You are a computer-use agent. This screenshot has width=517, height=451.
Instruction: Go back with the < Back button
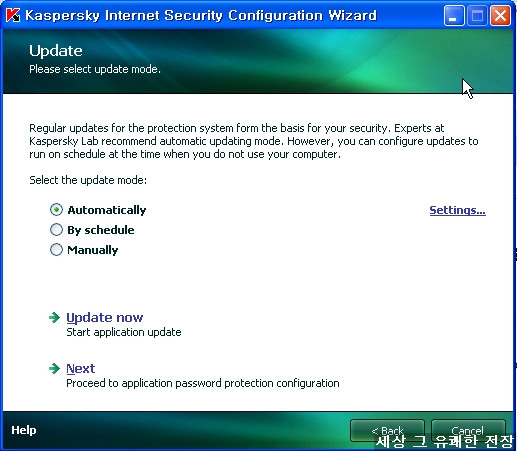coord(387,430)
